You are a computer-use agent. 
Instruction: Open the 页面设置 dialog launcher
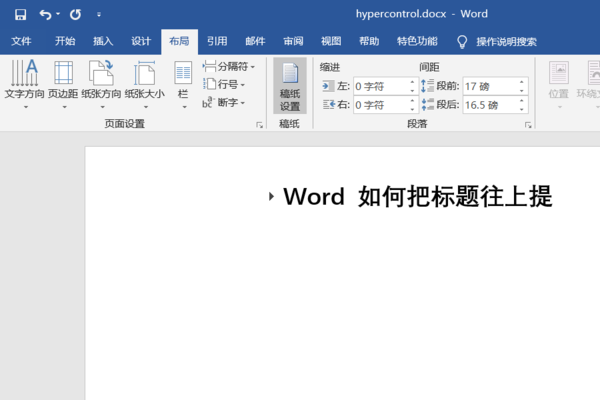pyautogui.click(x=259, y=125)
